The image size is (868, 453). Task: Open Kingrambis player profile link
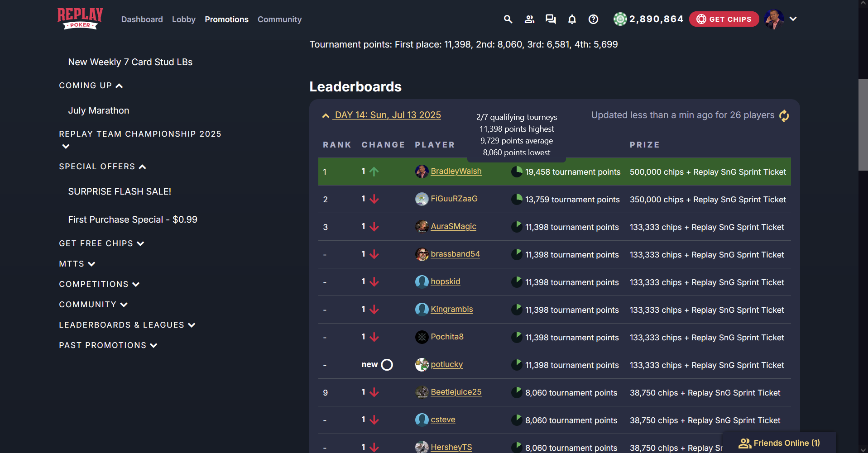click(x=452, y=309)
